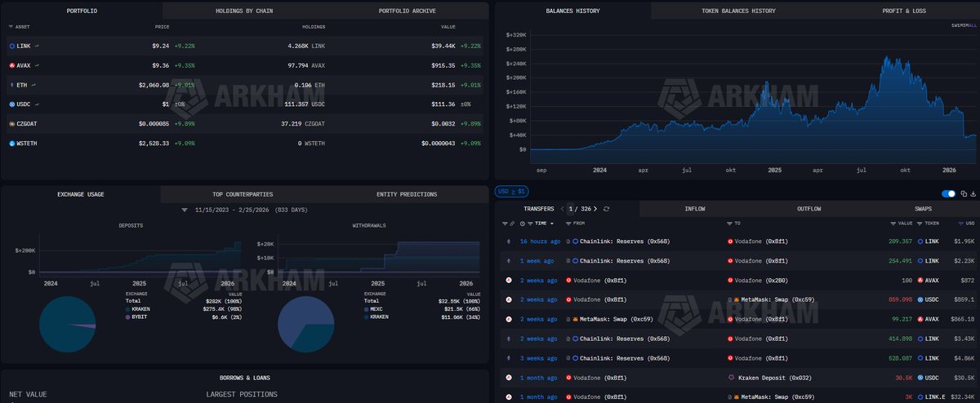
Task: Open the From column filter
Action: [568, 223]
